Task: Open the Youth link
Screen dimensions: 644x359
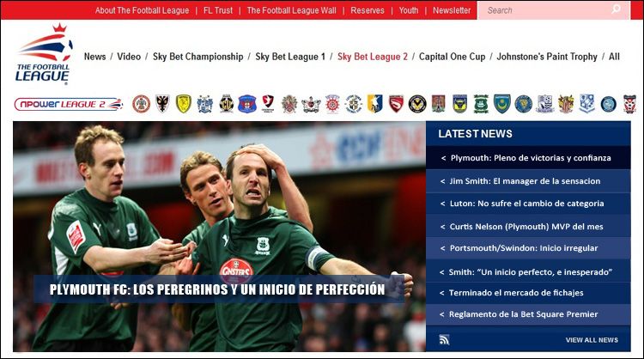Action: pyautogui.click(x=409, y=10)
